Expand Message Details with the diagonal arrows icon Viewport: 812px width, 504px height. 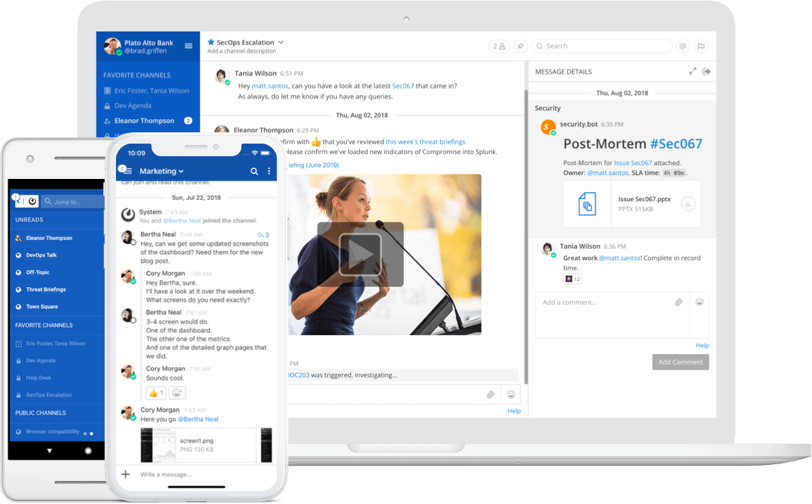692,71
